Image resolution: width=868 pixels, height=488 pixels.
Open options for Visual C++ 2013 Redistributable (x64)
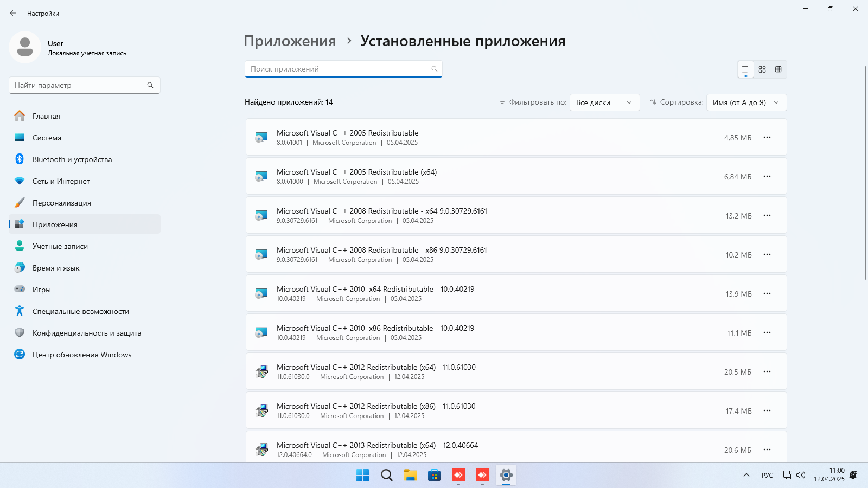[x=767, y=450]
